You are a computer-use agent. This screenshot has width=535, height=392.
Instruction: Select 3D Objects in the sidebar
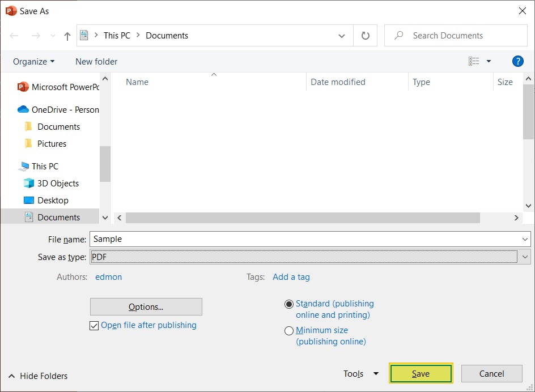56,183
